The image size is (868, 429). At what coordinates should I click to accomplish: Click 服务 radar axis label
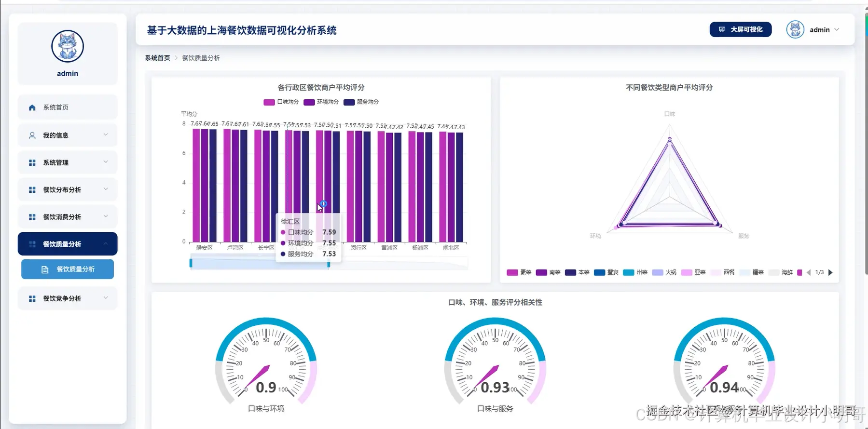tap(744, 236)
